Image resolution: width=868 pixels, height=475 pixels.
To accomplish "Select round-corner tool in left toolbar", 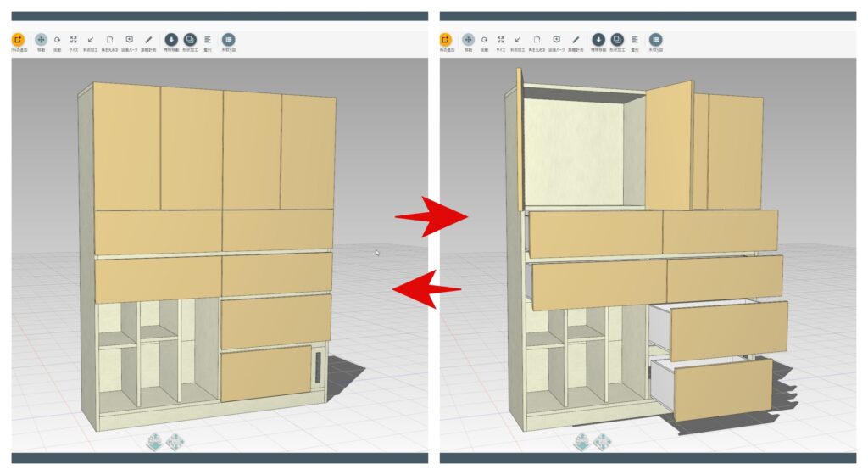I will [x=109, y=40].
